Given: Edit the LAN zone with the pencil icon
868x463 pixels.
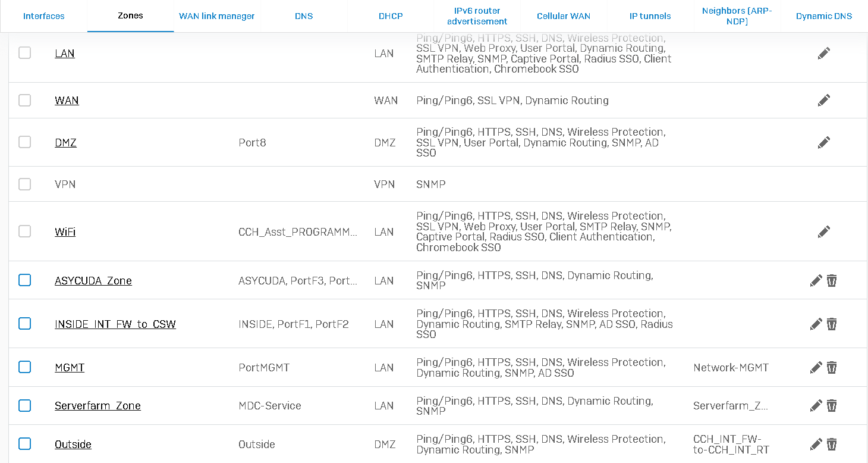Looking at the screenshot, I should (x=823, y=53).
